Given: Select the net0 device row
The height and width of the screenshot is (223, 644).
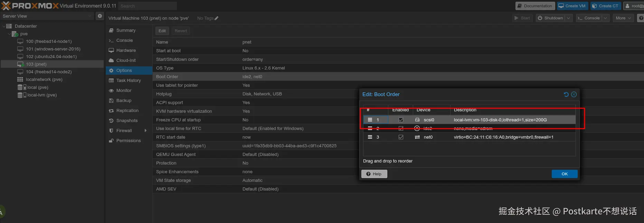Looking at the screenshot, I should (x=469, y=137).
